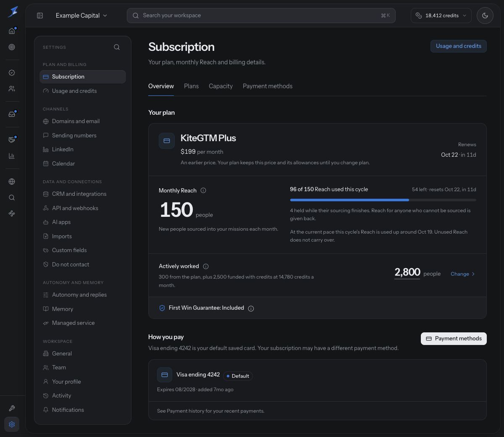Screen dimensions: 504x437
Task: Click the shield icon by First Win Guarantee
Action: coord(162,308)
